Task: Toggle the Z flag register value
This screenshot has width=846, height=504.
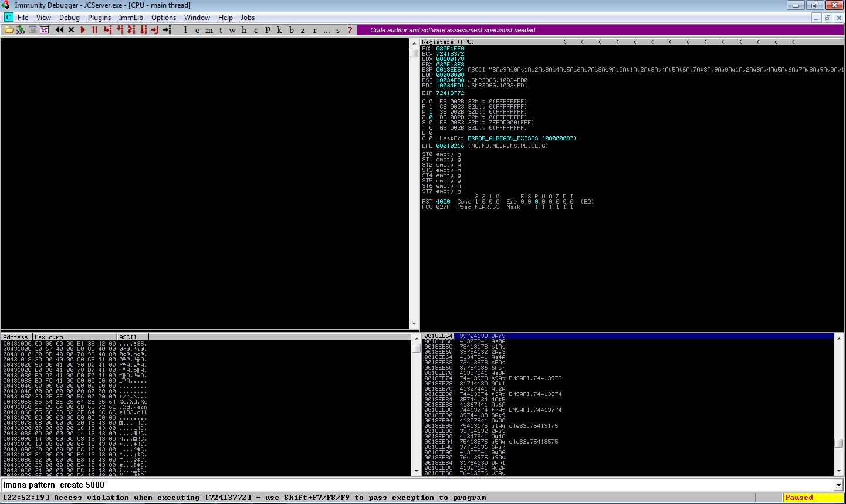Action: [431, 117]
